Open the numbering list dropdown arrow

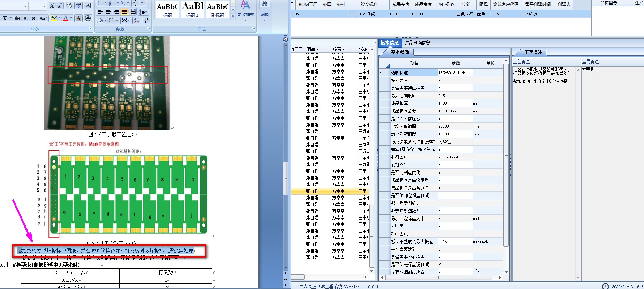[x=118, y=3]
